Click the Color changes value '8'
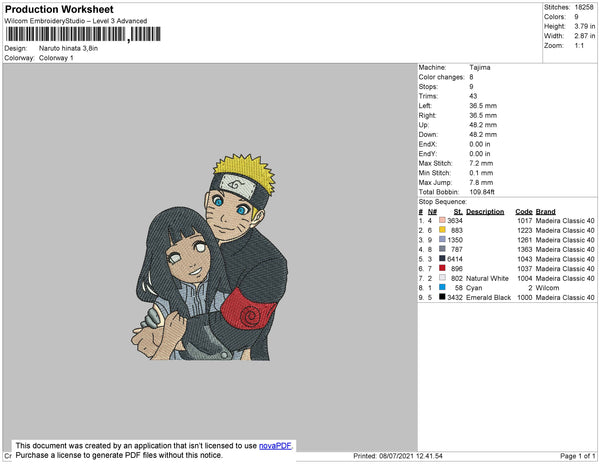 click(x=471, y=77)
